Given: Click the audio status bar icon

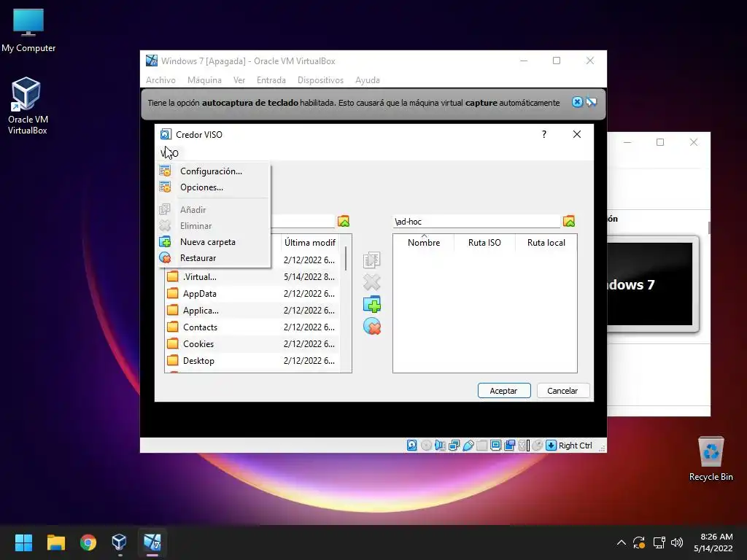Looking at the screenshot, I should [x=440, y=446].
